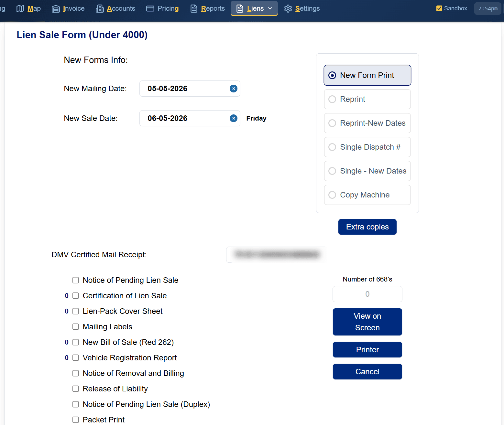Choose Reprint-New Dates option
Image resolution: width=504 pixels, height=425 pixels.
pyautogui.click(x=367, y=123)
